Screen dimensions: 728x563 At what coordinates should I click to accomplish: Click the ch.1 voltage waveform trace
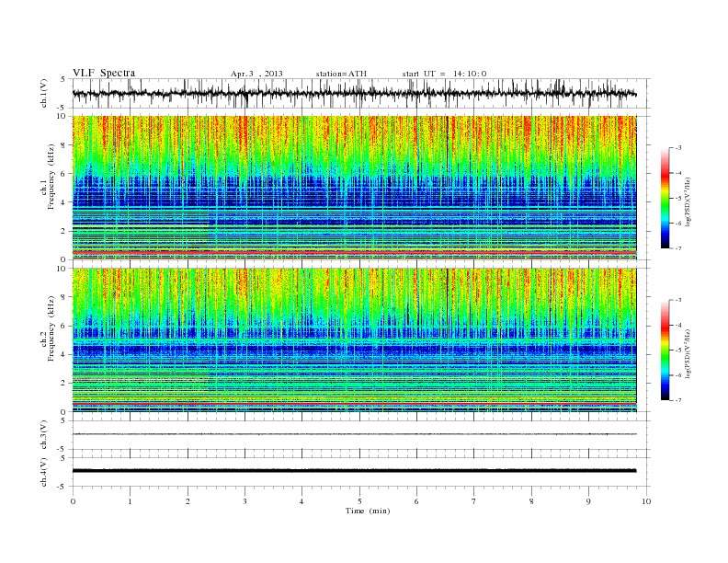click(x=354, y=93)
